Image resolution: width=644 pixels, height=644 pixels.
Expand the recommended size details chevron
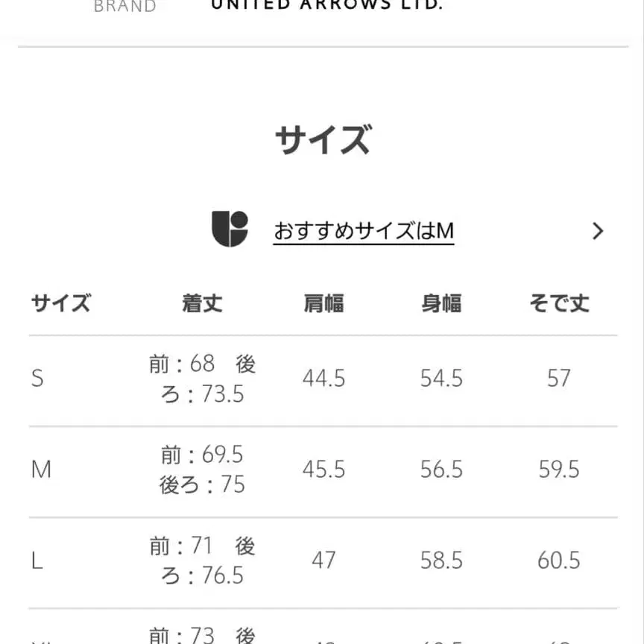597,231
